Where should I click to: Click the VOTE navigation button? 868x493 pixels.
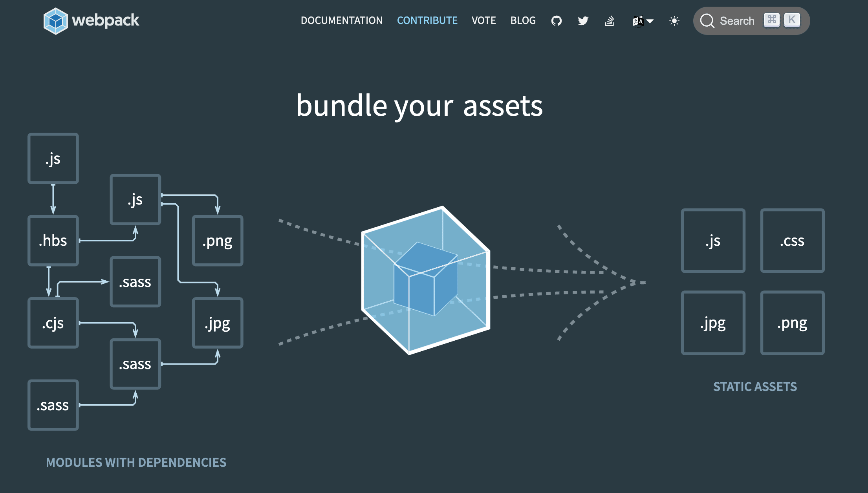click(x=483, y=20)
